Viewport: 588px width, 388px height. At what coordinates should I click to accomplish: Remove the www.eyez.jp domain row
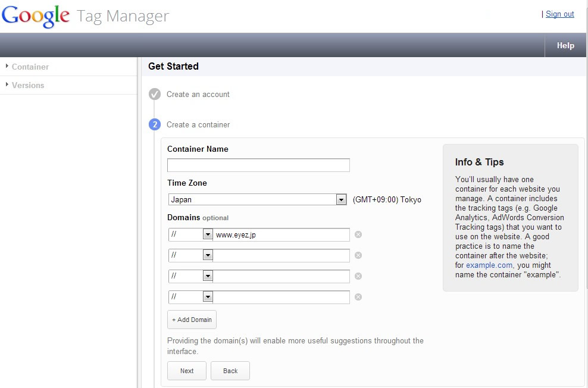(x=358, y=234)
